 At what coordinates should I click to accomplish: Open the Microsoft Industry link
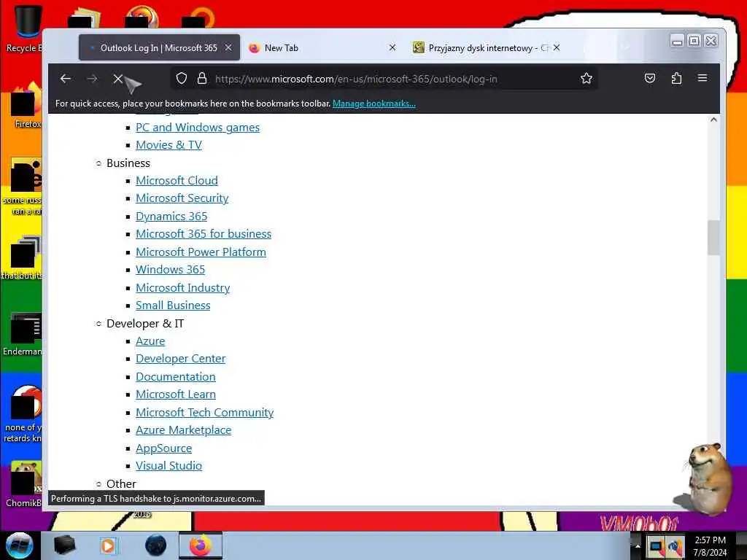[183, 287]
